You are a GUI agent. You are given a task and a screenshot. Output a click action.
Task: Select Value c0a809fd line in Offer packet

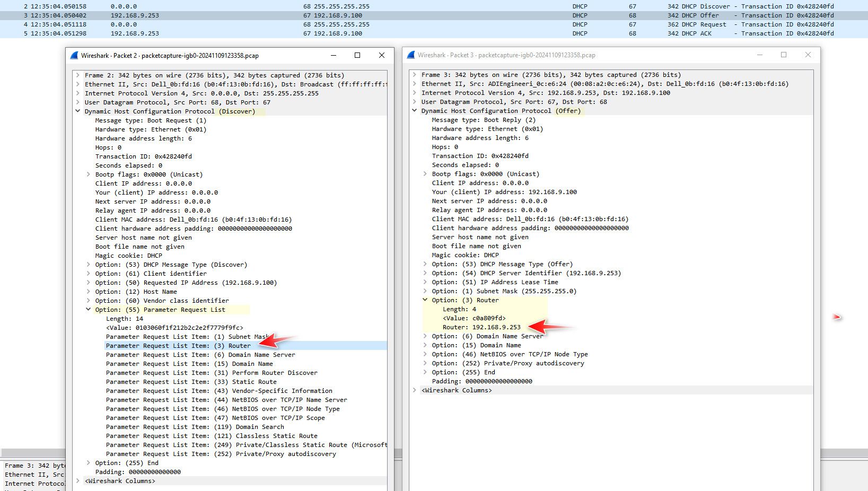[x=474, y=318]
